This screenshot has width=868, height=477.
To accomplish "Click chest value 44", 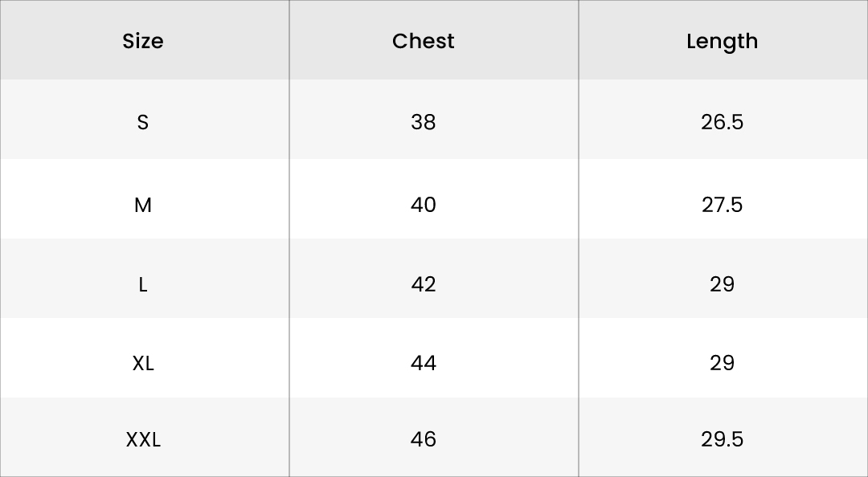I will [x=424, y=363].
